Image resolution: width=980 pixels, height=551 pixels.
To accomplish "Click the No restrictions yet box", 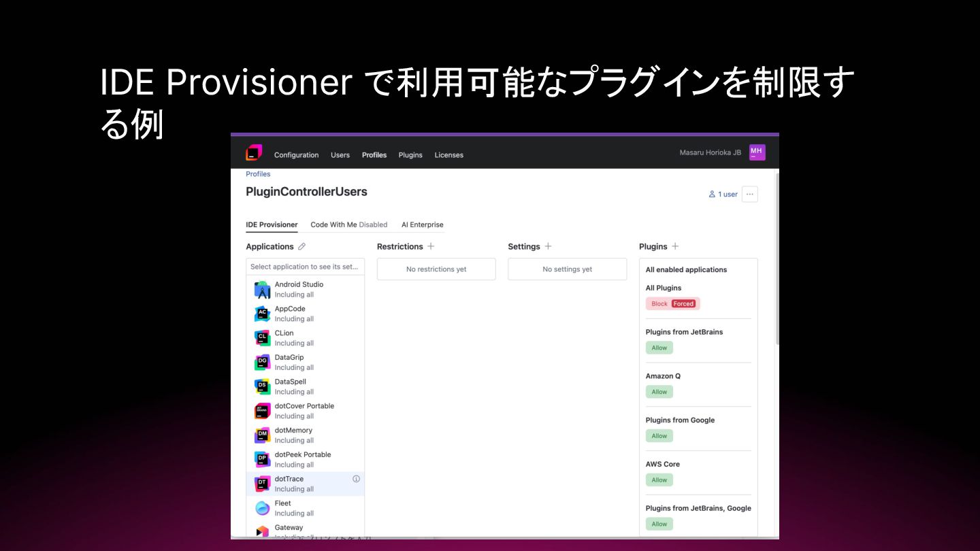I will click(x=436, y=269).
